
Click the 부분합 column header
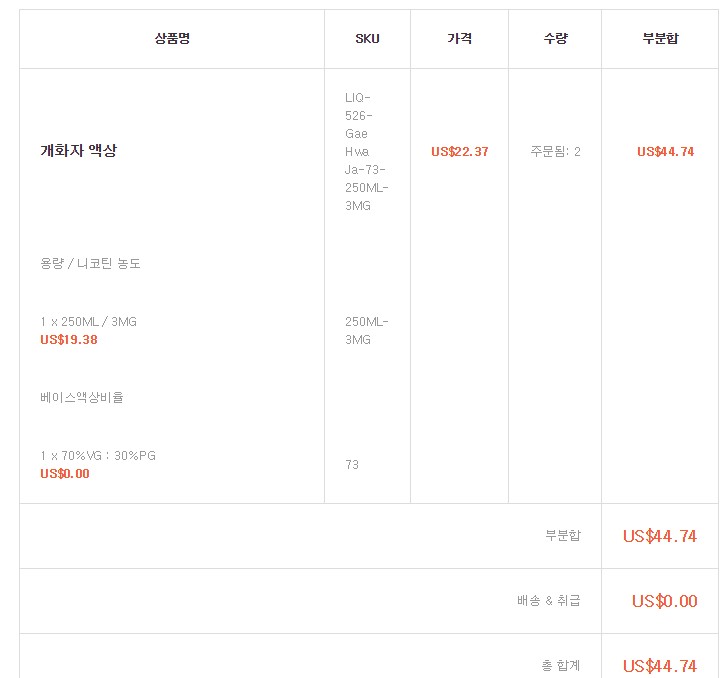click(660, 39)
